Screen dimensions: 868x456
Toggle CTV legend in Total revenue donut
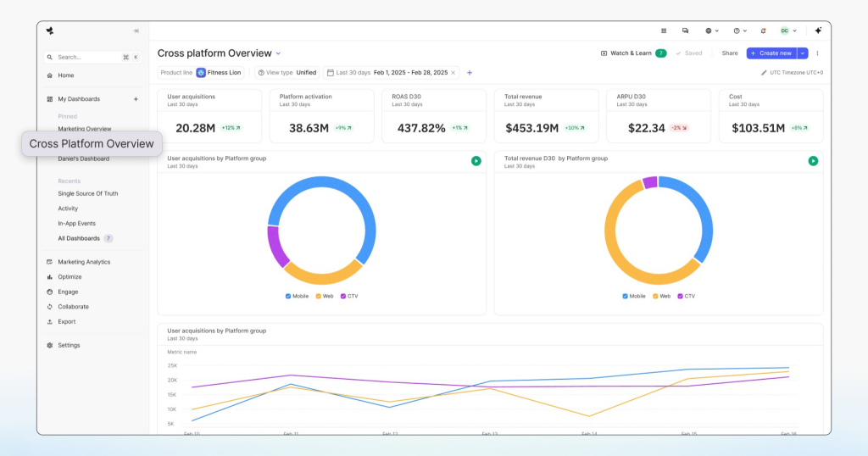pyautogui.click(x=687, y=296)
